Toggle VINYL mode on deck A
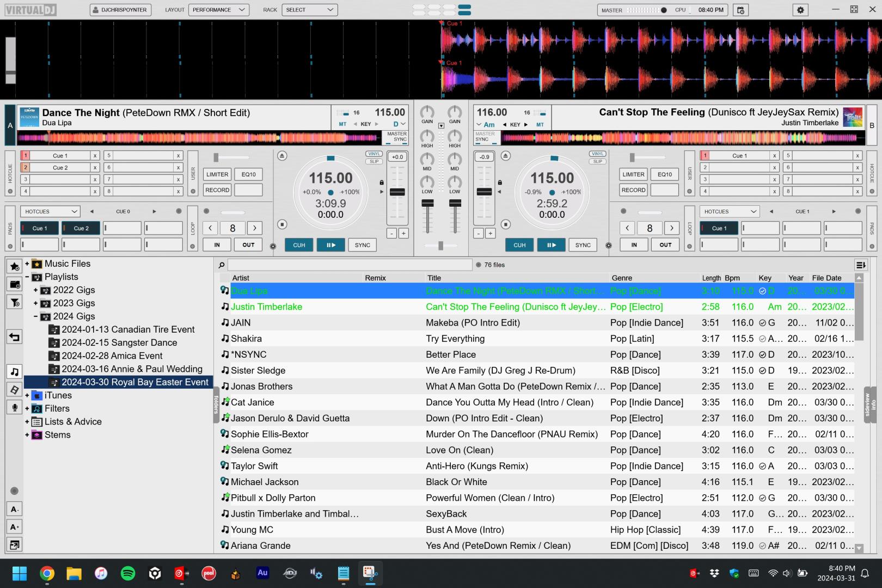The width and height of the screenshot is (882, 588). (x=374, y=154)
